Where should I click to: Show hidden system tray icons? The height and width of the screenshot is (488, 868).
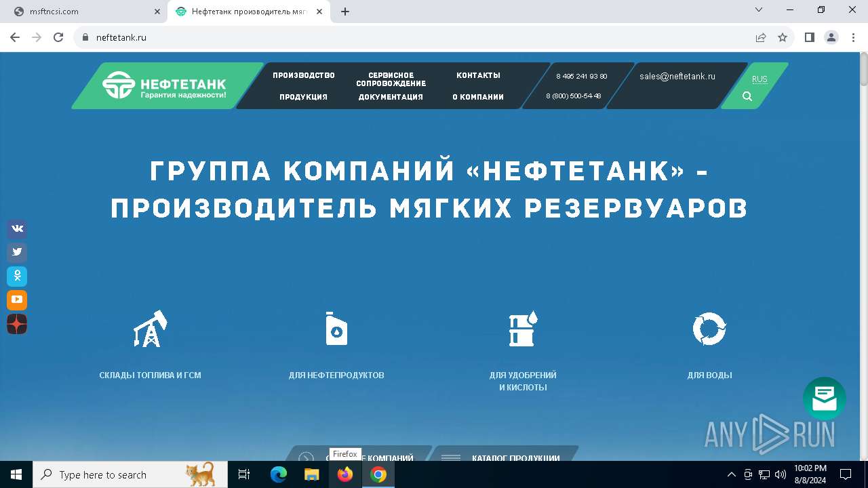point(731,474)
